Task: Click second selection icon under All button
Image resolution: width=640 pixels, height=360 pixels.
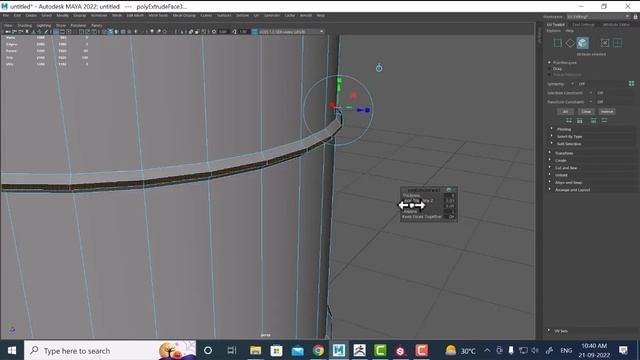Action: [580, 120]
